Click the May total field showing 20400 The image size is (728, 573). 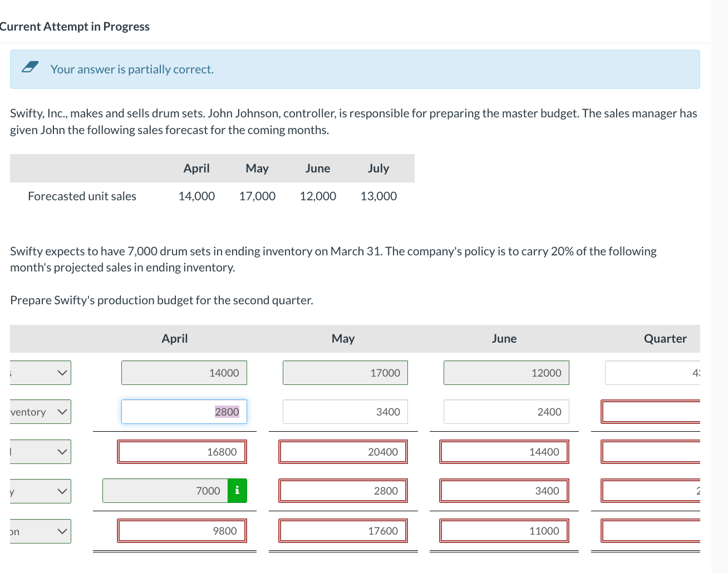pyautogui.click(x=343, y=452)
